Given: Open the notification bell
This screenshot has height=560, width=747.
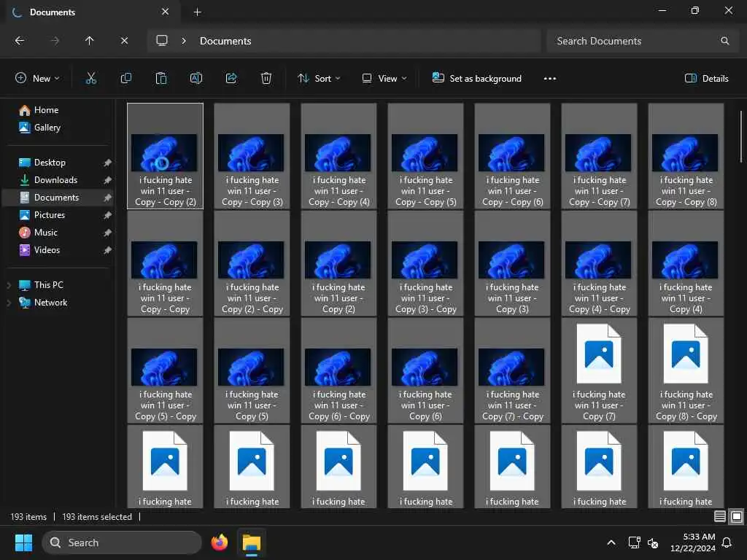Looking at the screenshot, I should [727, 542].
